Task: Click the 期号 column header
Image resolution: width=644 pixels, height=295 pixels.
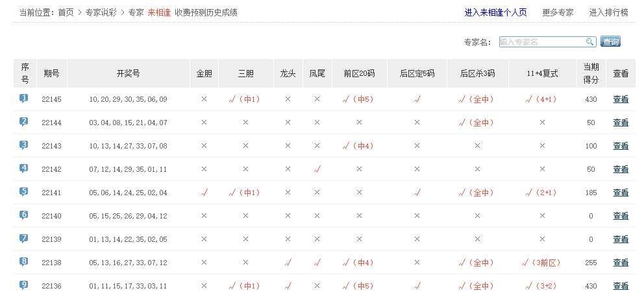Action: 51,73
